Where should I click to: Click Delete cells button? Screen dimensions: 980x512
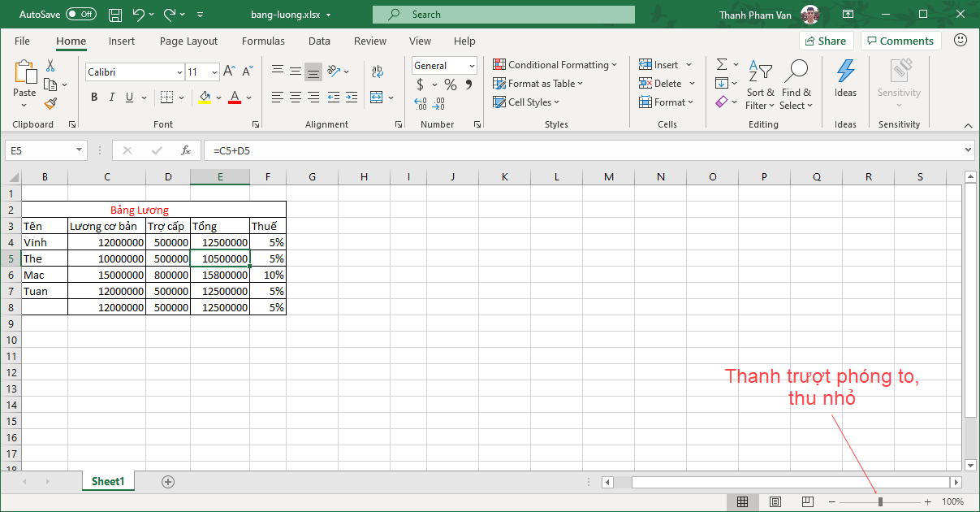pos(667,83)
